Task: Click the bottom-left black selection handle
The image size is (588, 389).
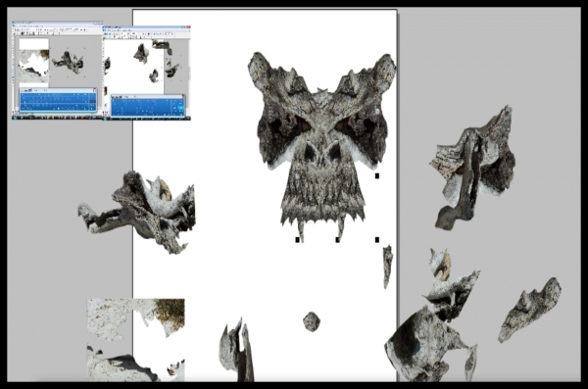Action: point(297,240)
